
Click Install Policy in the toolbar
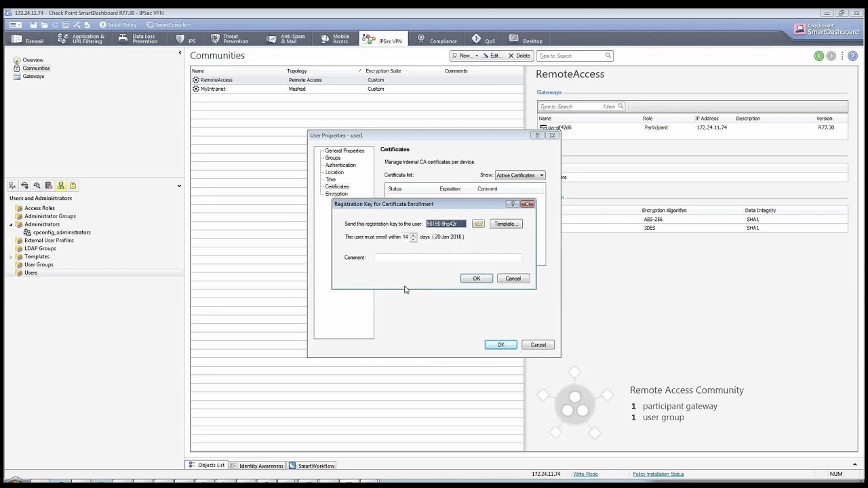coord(118,25)
